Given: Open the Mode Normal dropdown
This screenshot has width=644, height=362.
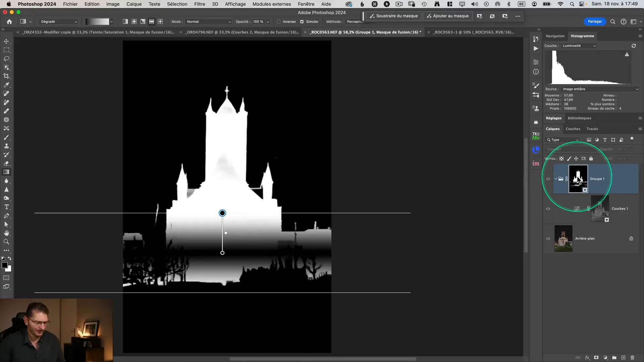Looking at the screenshot, I should pos(209,21).
